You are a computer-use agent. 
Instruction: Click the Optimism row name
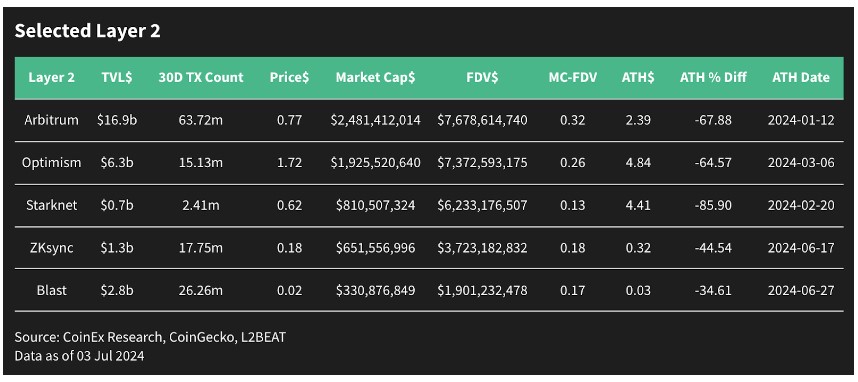(x=51, y=163)
